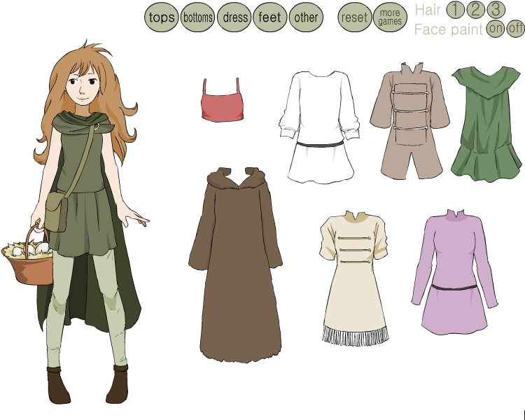This screenshot has height=420, width=525.
Task: Open the tops category
Action: (162, 17)
